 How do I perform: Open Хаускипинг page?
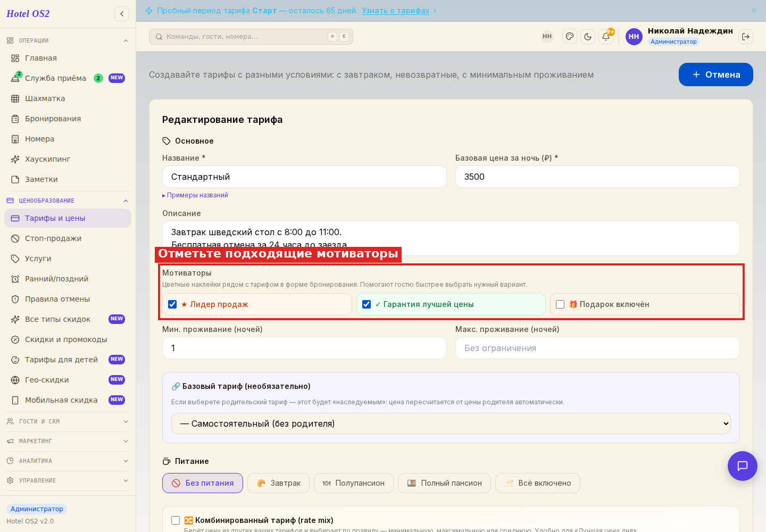(68, 159)
